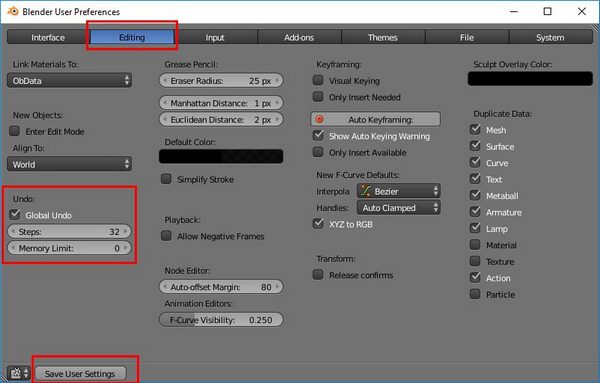Viewport: 600px width, 383px height.
Task: Increase Eraser Radius with right arrow
Action: point(277,81)
